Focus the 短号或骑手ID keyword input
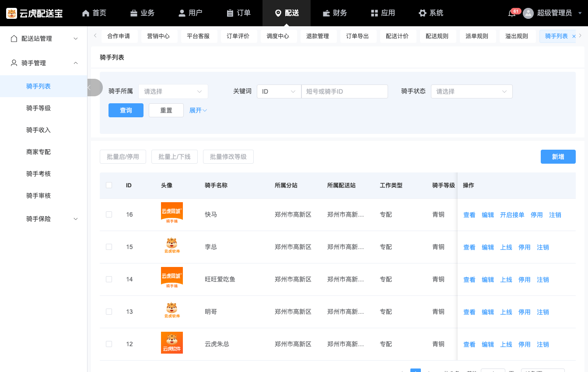Image resolution: width=588 pixels, height=372 pixels. click(x=345, y=91)
